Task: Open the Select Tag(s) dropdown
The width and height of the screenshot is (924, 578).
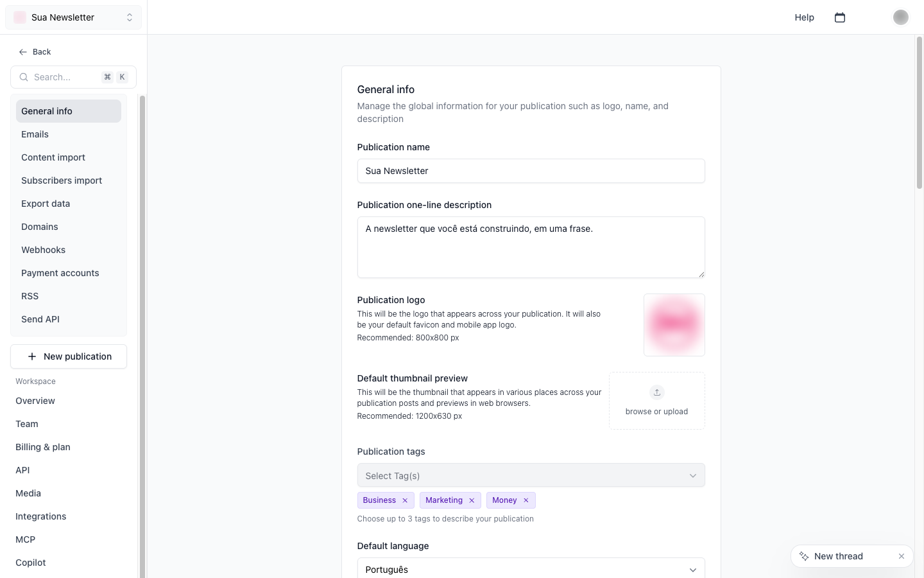Action: [531, 475]
